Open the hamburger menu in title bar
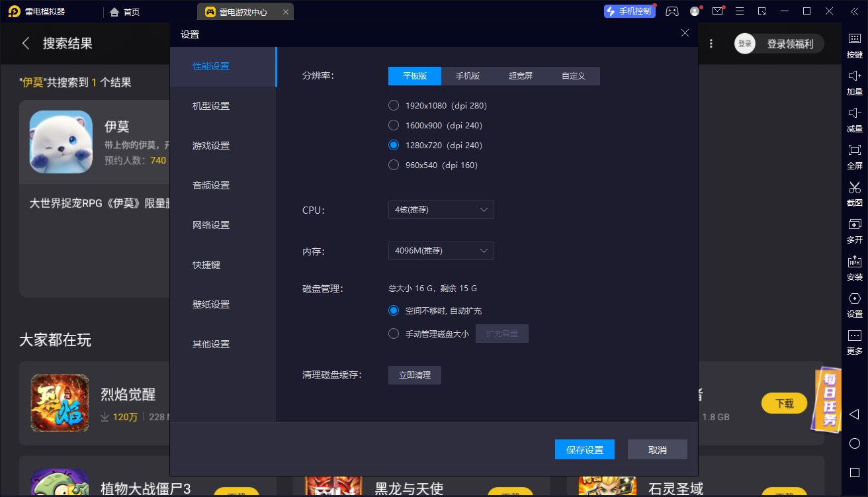 pyautogui.click(x=740, y=11)
